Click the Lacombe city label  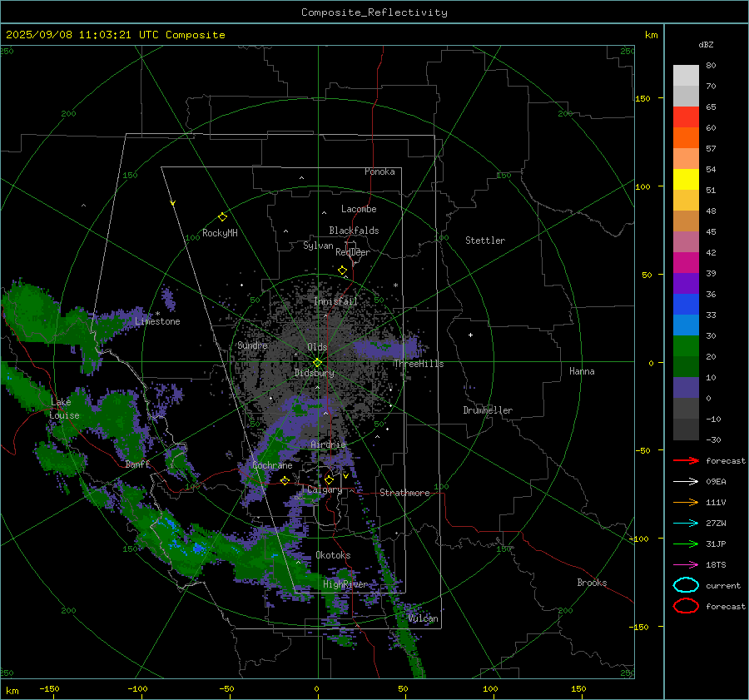click(359, 209)
